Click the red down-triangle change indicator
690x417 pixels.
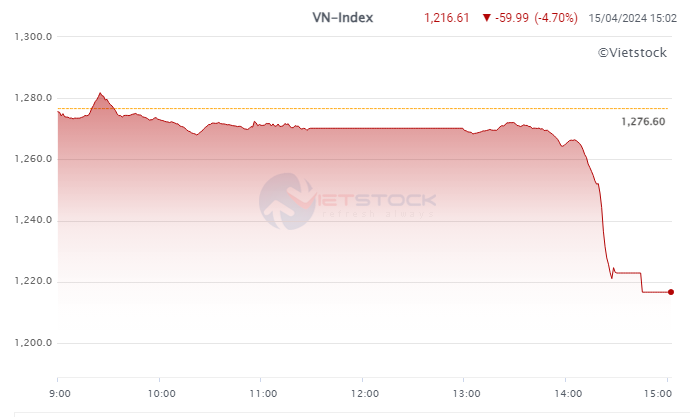click(x=486, y=18)
